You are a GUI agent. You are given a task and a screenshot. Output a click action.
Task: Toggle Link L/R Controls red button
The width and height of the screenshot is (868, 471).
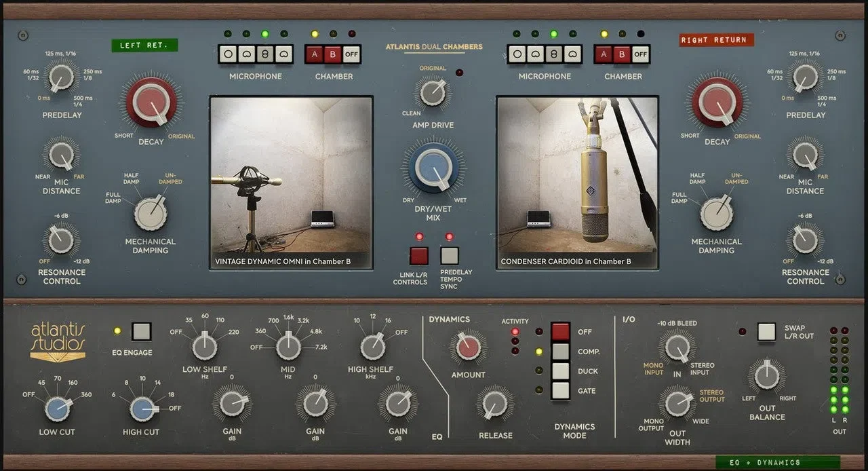(x=419, y=256)
